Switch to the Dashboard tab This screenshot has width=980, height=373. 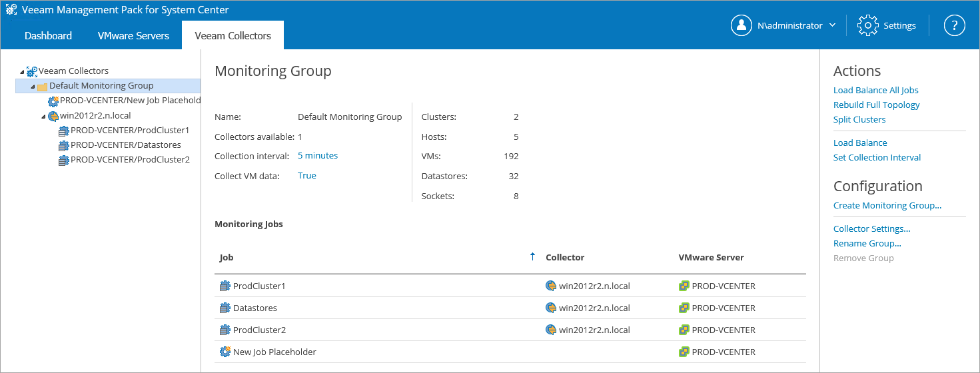click(x=48, y=36)
